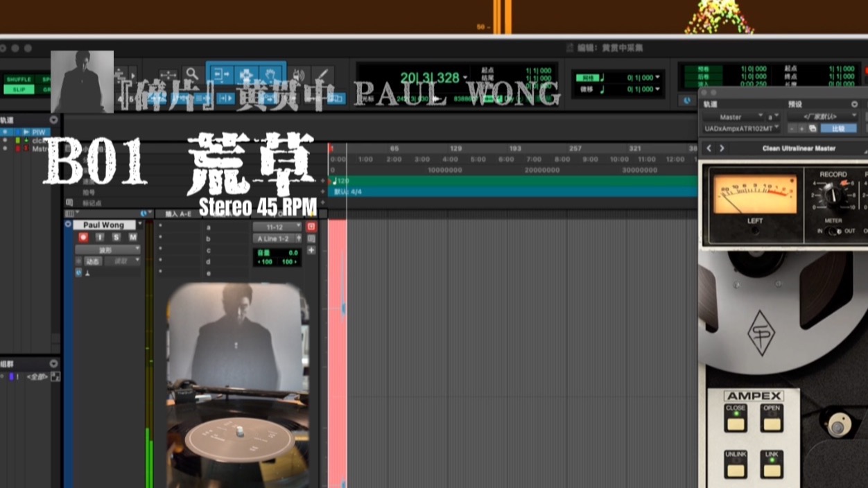Mute the Paul Wong track

point(132,237)
